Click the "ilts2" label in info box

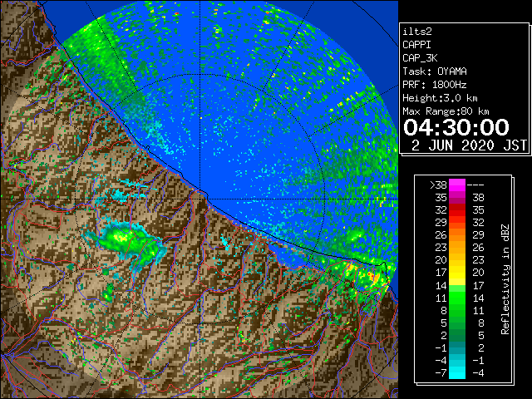click(417, 32)
